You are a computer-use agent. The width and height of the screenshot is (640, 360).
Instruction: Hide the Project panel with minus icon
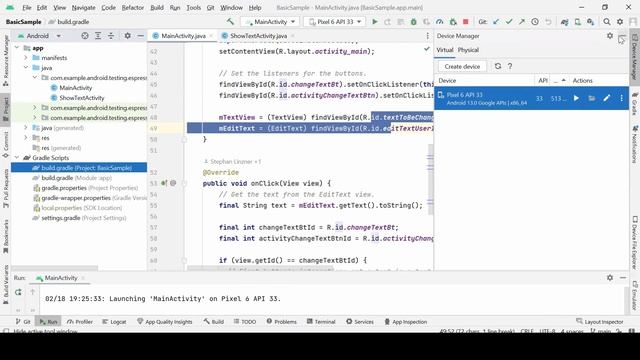pos(140,36)
